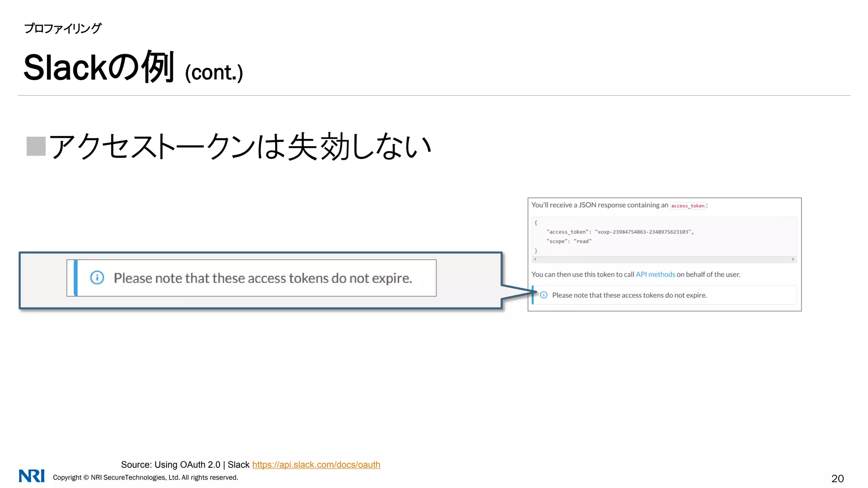Click the info icon in the enlarged callout note
This screenshot has height=488, width=868.
[x=97, y=278]
